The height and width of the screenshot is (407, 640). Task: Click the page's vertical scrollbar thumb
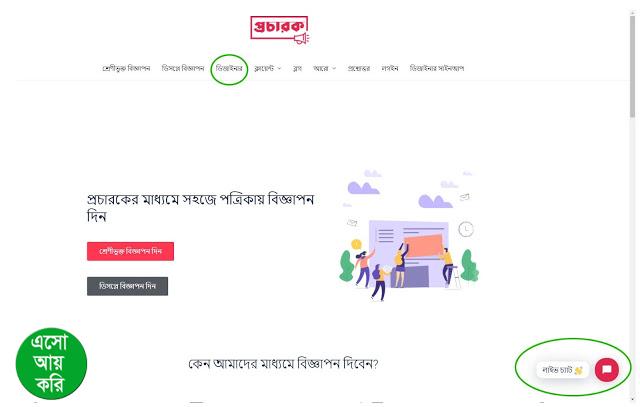coord(632,65)
